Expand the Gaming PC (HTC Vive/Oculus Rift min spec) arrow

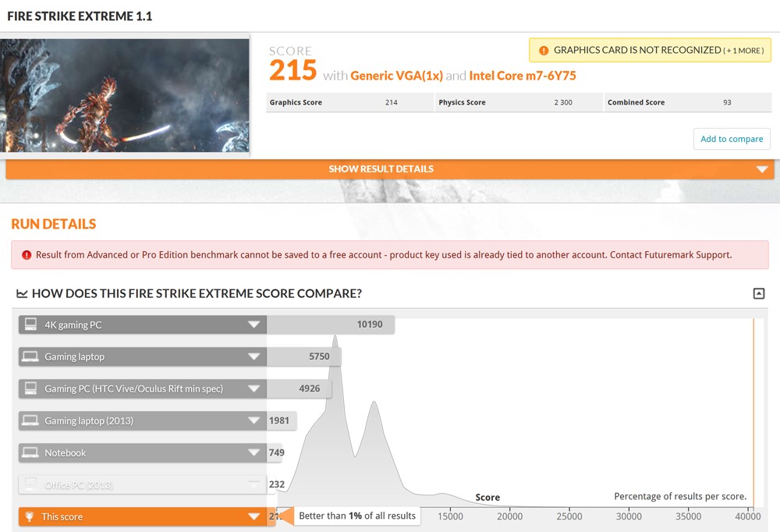tap(253, 388)
